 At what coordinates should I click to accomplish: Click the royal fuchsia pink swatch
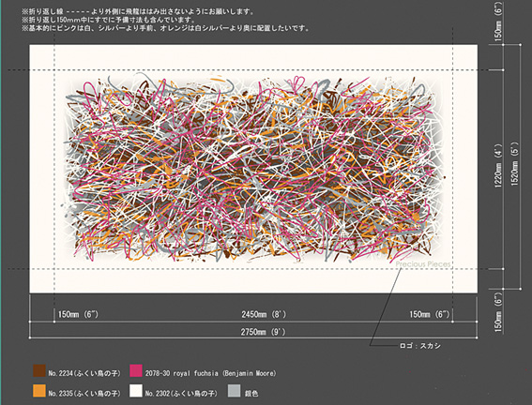[x=136, y=370]
